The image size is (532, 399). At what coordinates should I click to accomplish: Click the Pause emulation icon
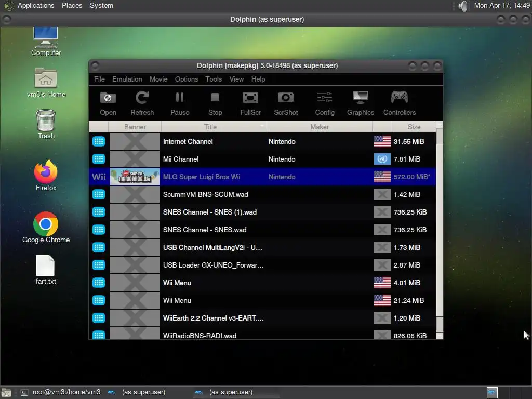(180, 103)
